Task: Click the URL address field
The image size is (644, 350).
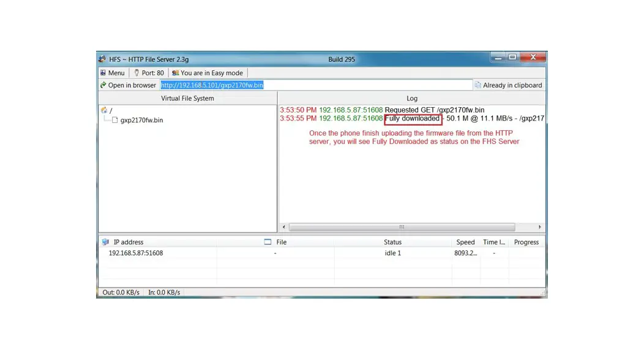Action: point(315,85)
